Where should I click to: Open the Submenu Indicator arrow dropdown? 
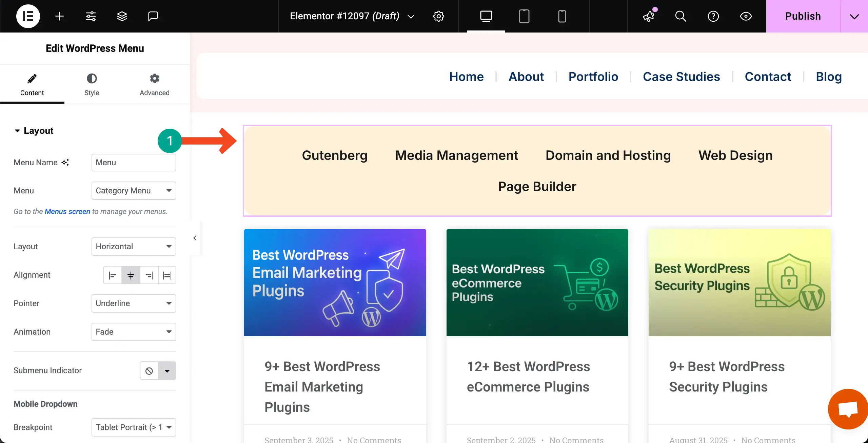click(167, 371)
